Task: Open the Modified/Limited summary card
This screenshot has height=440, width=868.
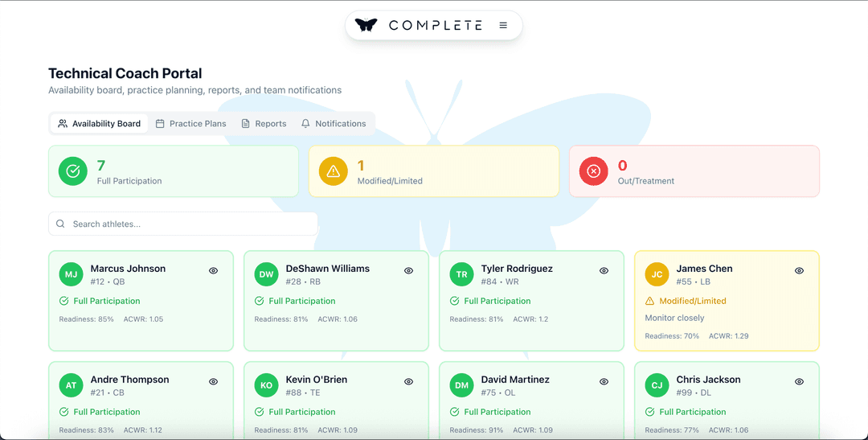Action: 433,171
